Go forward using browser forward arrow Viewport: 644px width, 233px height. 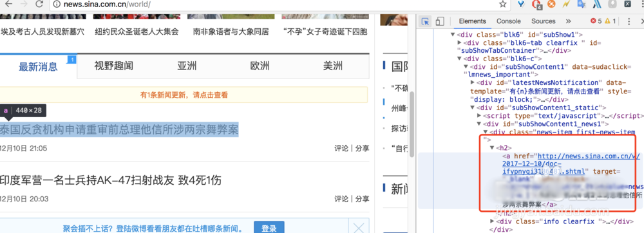click(23, 4)
